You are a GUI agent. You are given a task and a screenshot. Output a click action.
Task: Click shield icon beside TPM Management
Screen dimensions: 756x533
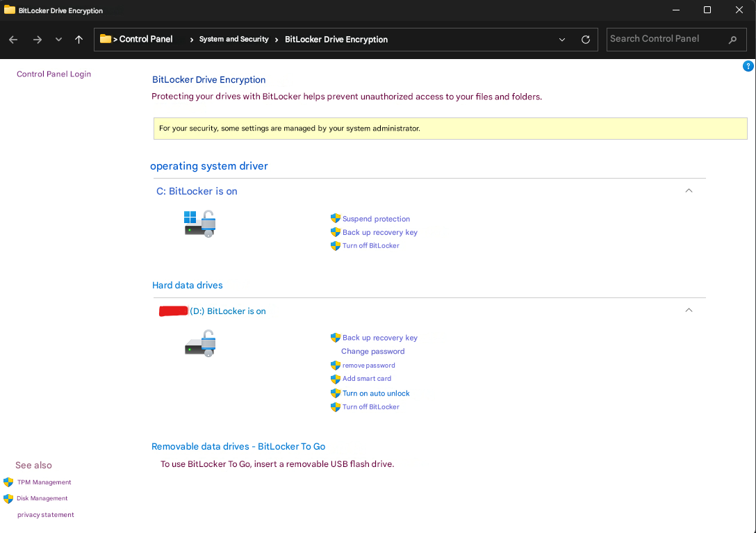click(x=8, y=482)
